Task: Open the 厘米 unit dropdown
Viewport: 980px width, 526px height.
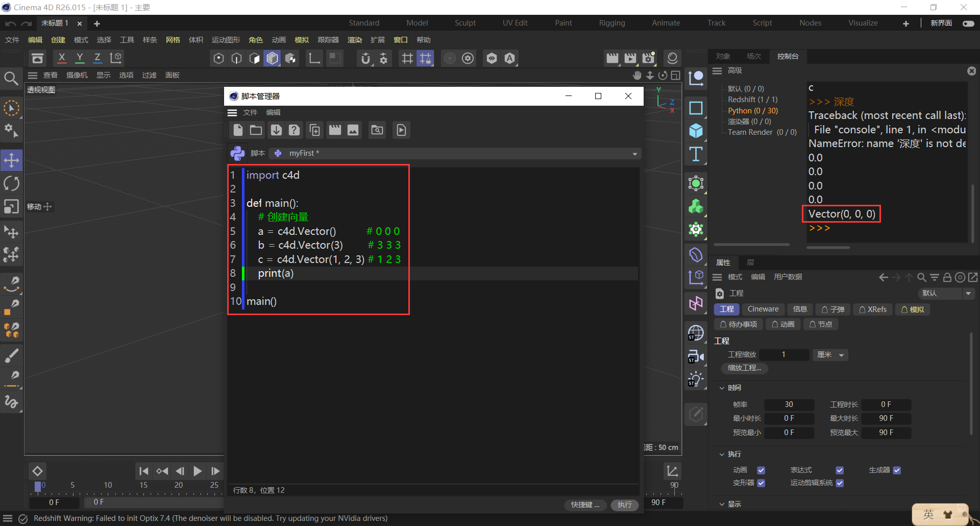Action: pos(830,355)
